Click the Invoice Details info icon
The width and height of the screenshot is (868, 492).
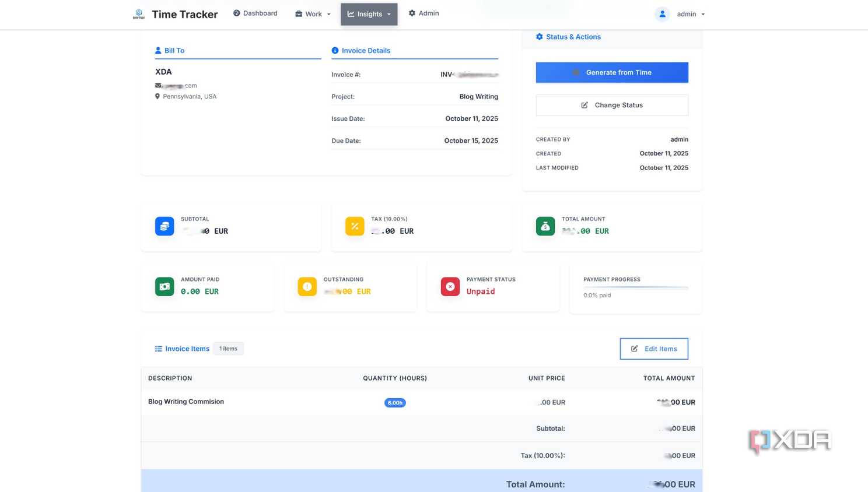[335, 51]
